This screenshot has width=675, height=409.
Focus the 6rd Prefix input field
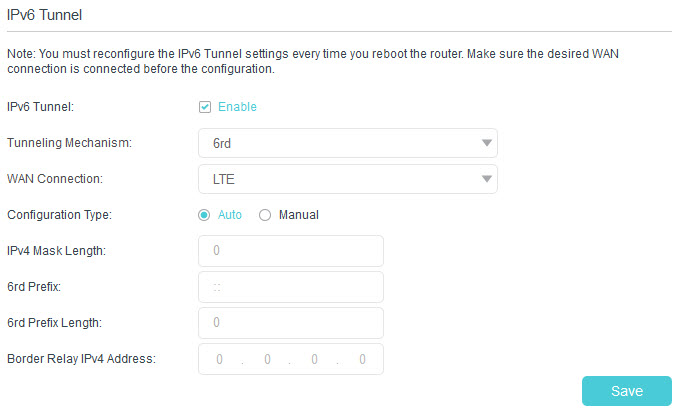pyautogui.click(x=291, y=286)
